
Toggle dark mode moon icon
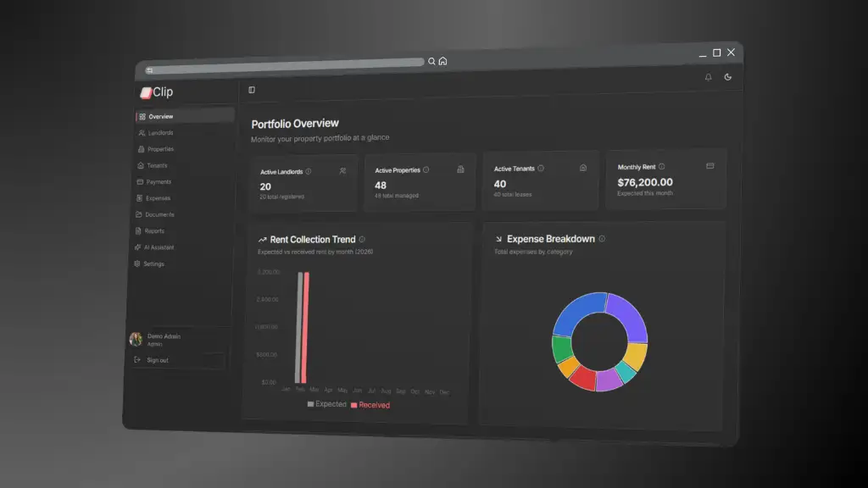click(x=728, y=77)
